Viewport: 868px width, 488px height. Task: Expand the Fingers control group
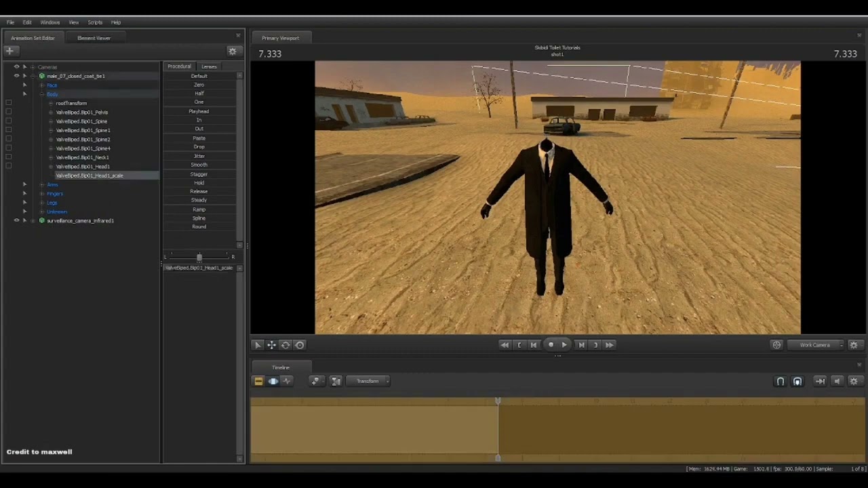(x=41, y=193)
